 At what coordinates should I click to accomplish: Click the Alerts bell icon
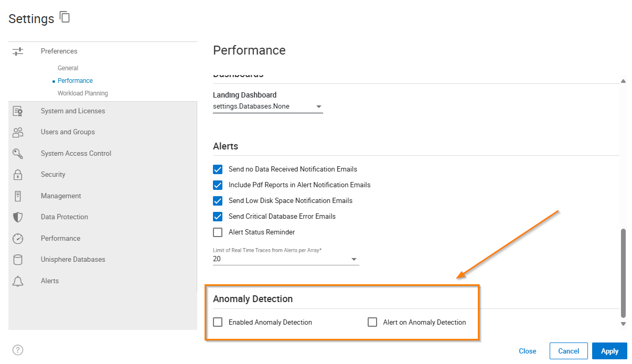(18, 281)
